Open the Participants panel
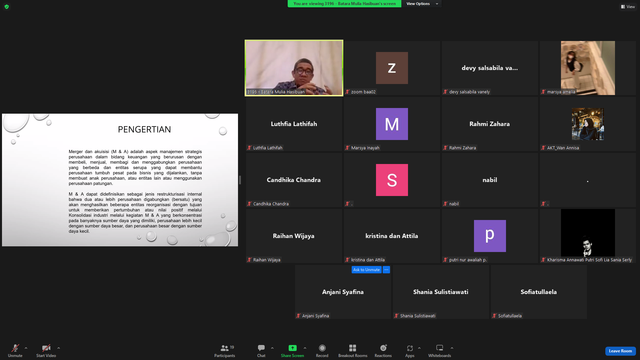Viewport: 640px width, 360px height. [225, 350]
